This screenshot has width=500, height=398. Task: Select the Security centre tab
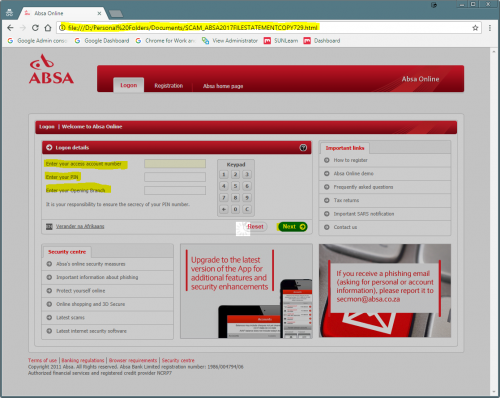pyautogui.click(x=67, y=252)
